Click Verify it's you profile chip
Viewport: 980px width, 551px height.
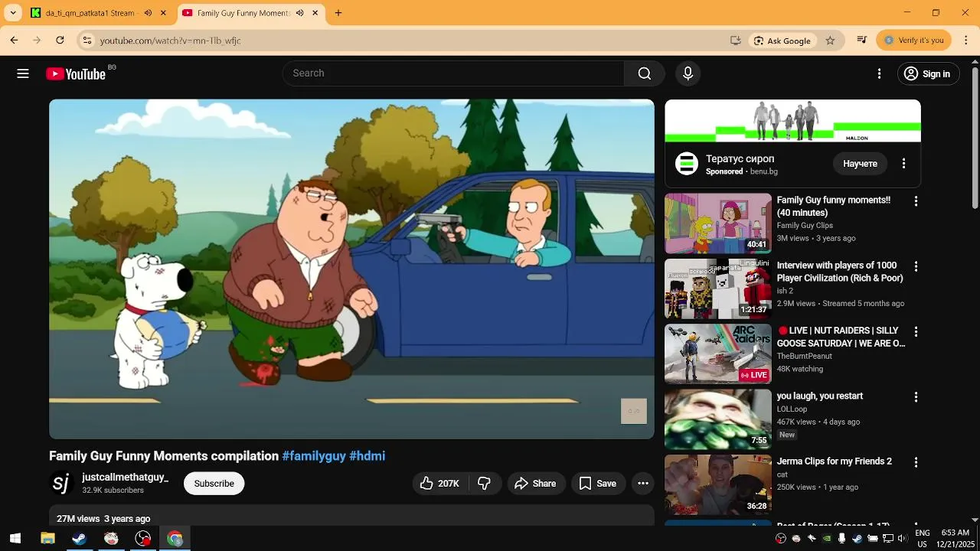tap(913, 41)
